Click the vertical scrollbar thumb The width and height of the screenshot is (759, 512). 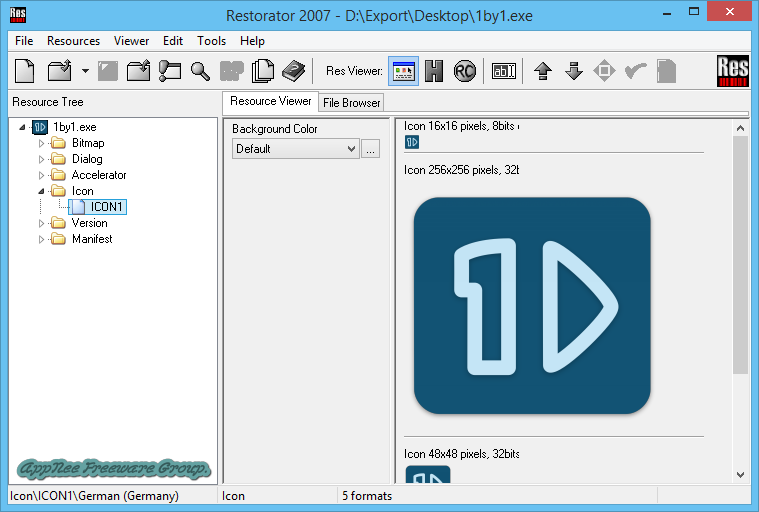pos(740,255)
